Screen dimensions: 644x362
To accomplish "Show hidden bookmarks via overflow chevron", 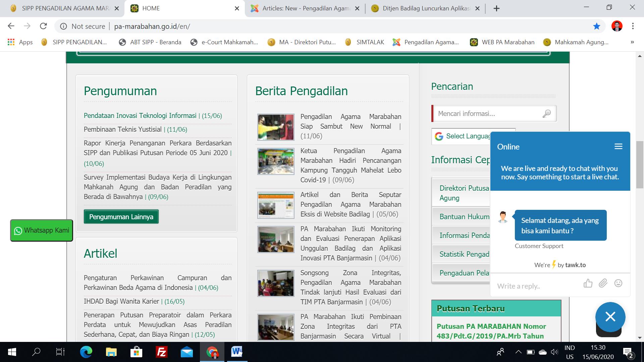I will click(x=632, y=42).
